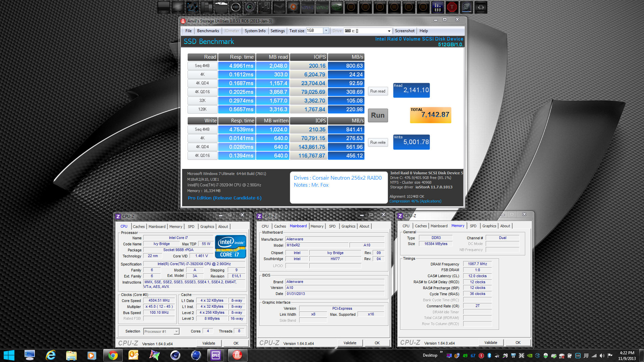Open the camera lens icon in top dock

pyautogui.click(x=250, y=7)
